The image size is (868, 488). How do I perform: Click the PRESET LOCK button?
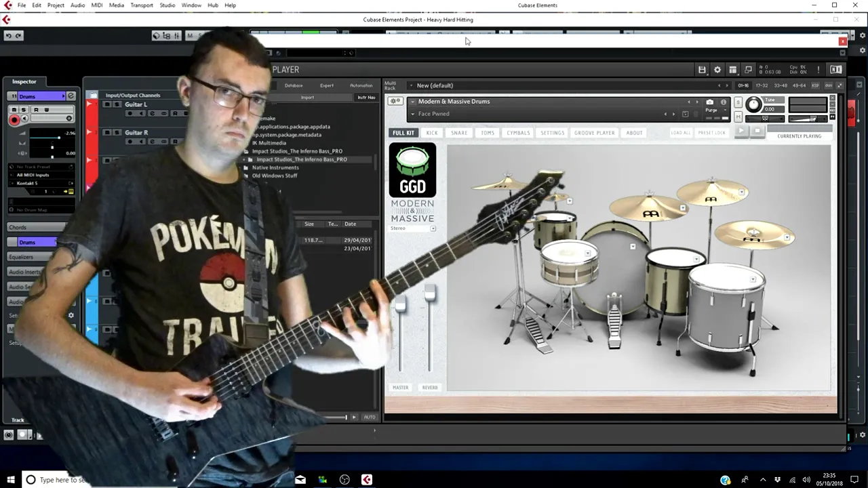point(712,133)
